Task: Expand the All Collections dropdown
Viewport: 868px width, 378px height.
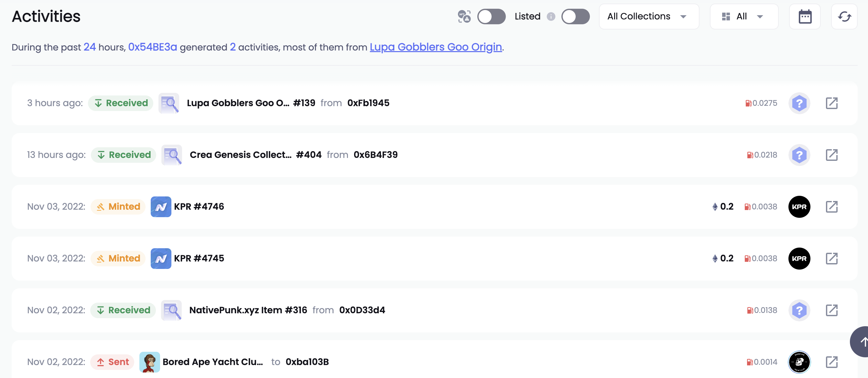Action: point(649,17)
